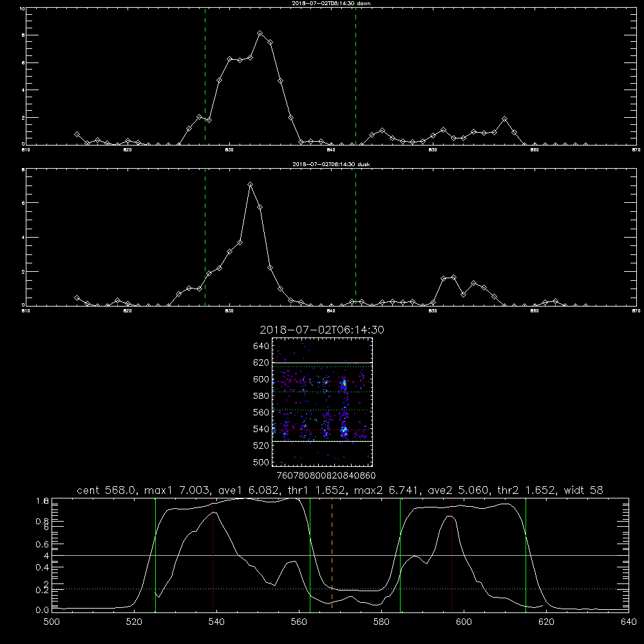
Task: Click the bottom plot x-axis label 500
Action: 52,622
